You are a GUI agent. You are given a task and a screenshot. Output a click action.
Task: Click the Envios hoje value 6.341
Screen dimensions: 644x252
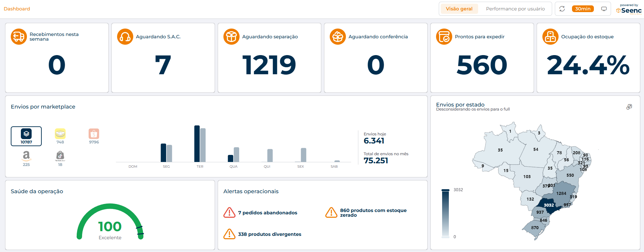(374, 141)
